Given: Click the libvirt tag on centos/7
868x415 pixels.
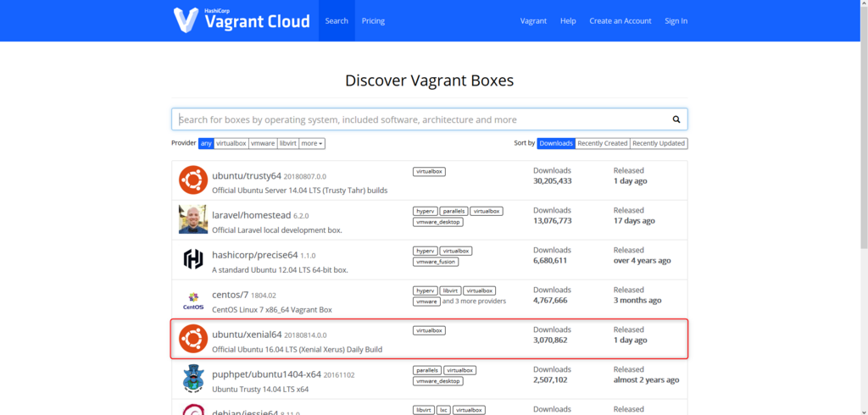Looking at the screenshot, I should tap(451, 290).
